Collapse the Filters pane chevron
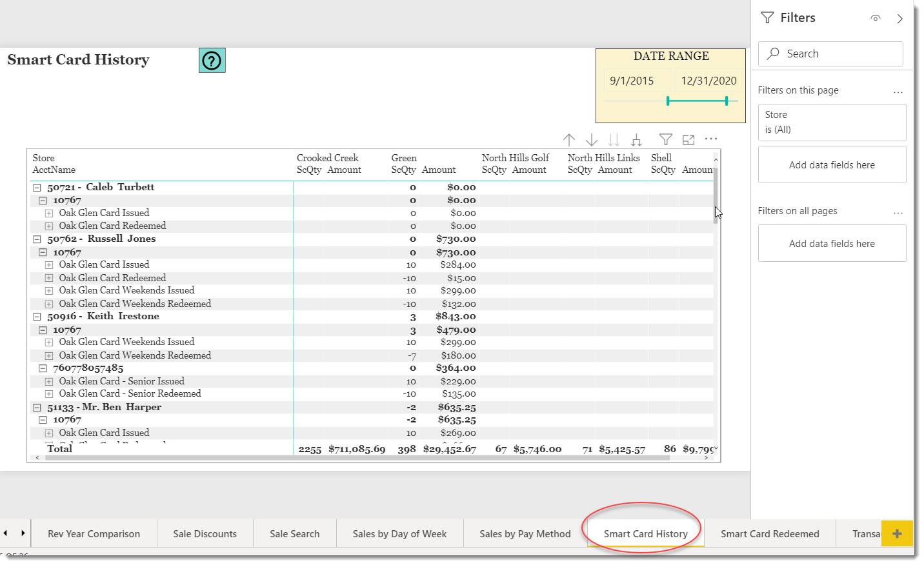The height and width of the screenshot is (565, 924). tap(899, 19)
